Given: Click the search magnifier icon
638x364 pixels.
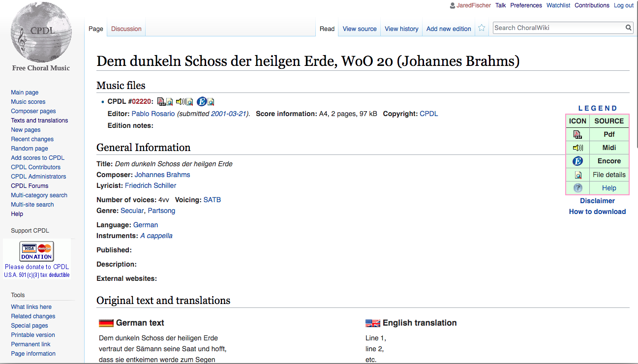Looking at the screenshot, I should (628, 28).
